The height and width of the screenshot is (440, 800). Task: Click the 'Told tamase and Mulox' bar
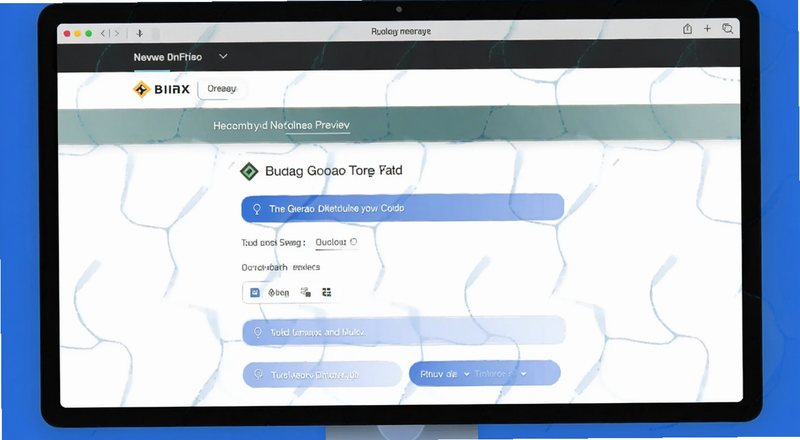click(x=404, y=332)
